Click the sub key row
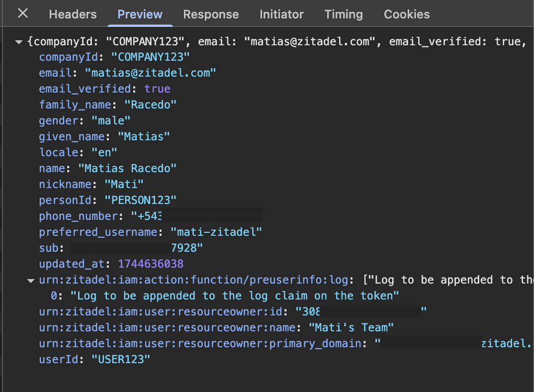Image resolution: width=534 pixels, height=392 pixels. (x=121, y=248)
